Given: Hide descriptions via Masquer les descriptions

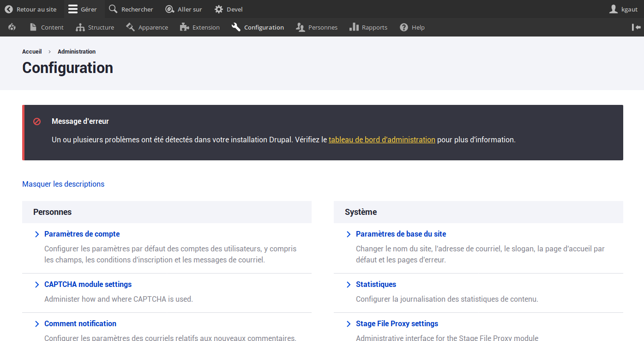Looking at the screenshot, I should pyautogui.click(x=63, y=184).
